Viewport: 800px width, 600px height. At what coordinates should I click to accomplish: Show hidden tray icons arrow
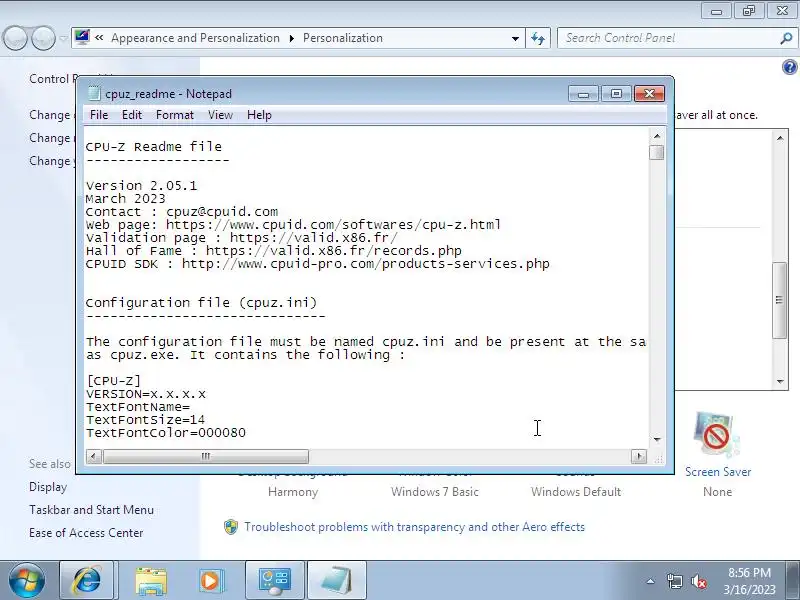pyautogui.click(x=651, y=581)
